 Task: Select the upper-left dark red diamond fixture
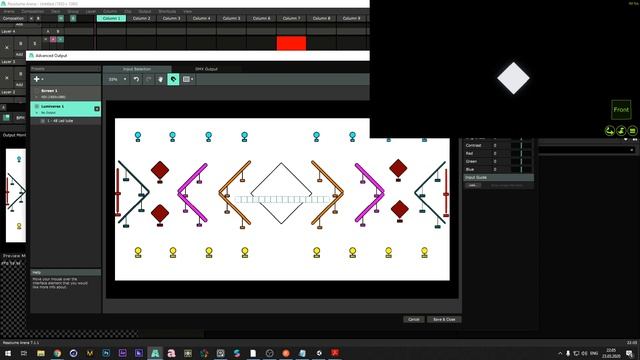point(160,170)
